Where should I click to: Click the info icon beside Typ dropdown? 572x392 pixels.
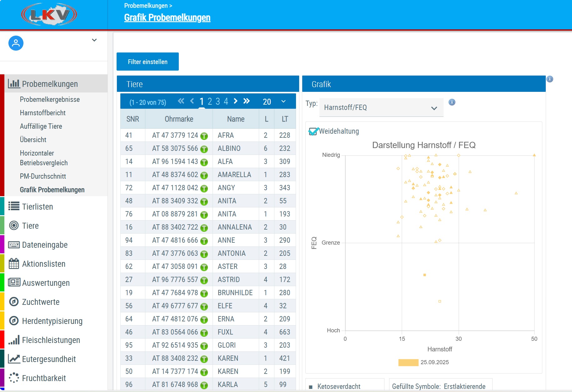(452, 102)
